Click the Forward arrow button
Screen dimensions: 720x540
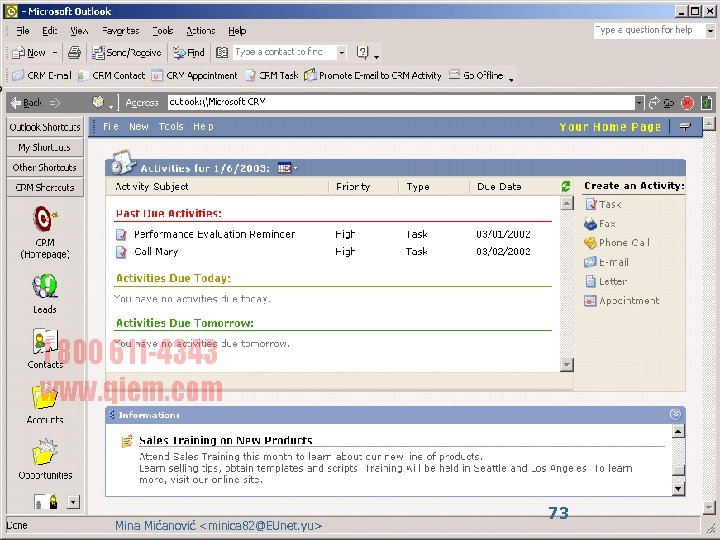pos(55,103)
